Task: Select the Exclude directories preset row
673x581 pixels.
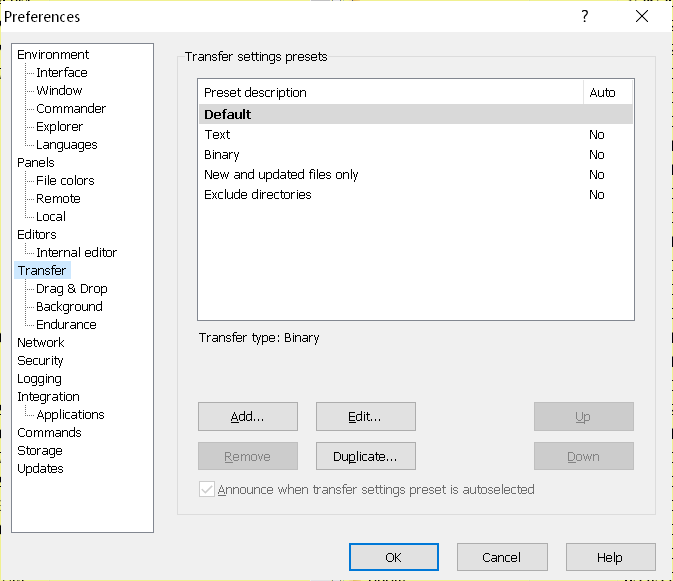Action: 257,195
